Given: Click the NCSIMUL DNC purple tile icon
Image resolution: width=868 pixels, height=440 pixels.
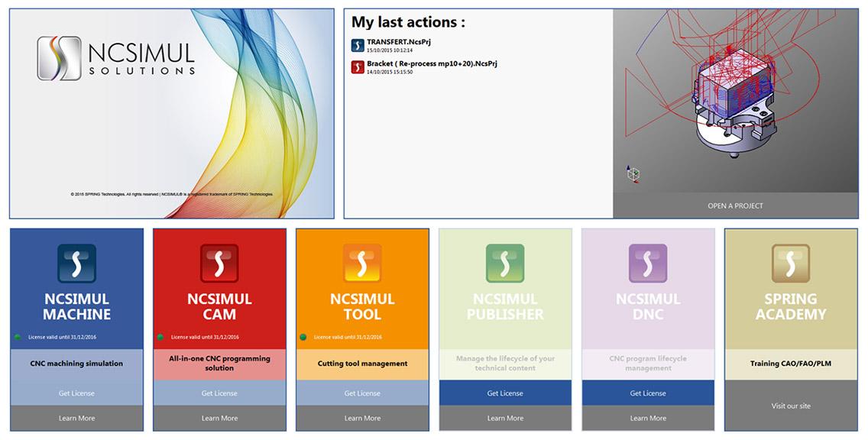Looking at the screenshot, I should 648,264.
